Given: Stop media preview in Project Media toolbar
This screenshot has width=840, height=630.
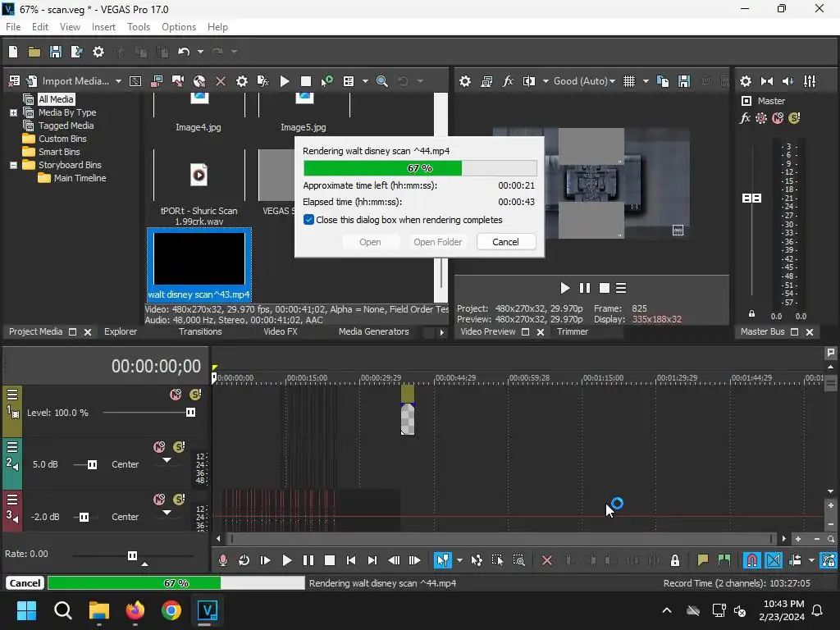Looking at the screenshot, I should (305, 81).
